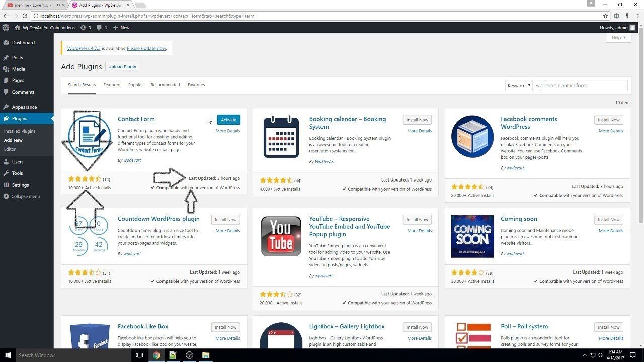Install the Poll system plugin
Image resolution: width=644 pixels, height=362 pixels.
click(x=609, y=327)
